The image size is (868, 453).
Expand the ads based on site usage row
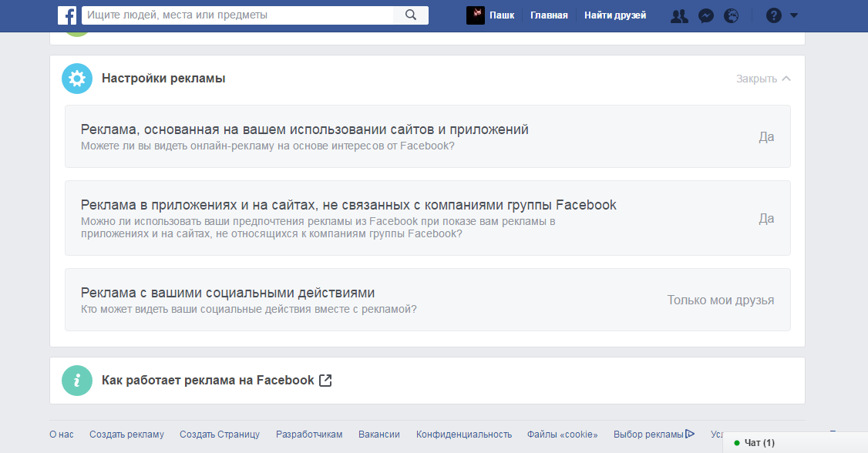pos(427,136)
